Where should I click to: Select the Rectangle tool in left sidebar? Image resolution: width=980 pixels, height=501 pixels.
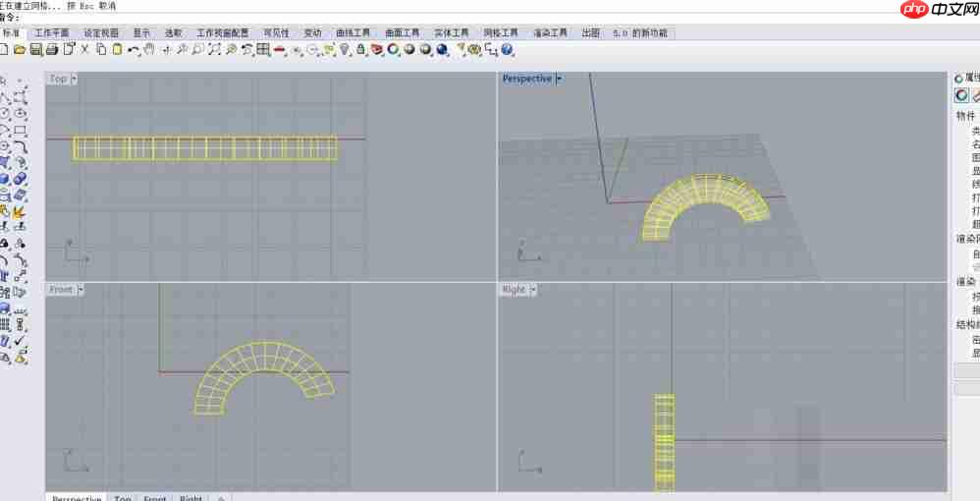pyautogui.click(x=20, y=130)
